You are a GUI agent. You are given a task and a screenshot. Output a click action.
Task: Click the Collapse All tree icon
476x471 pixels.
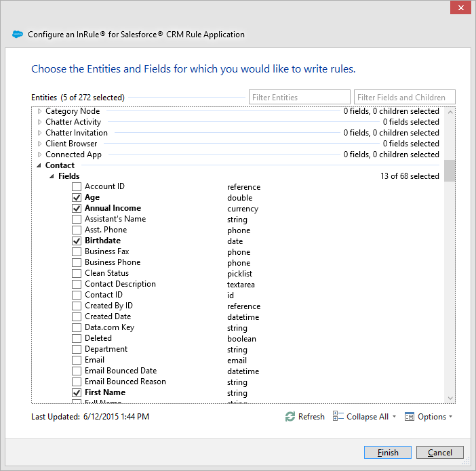click(338, 416)
